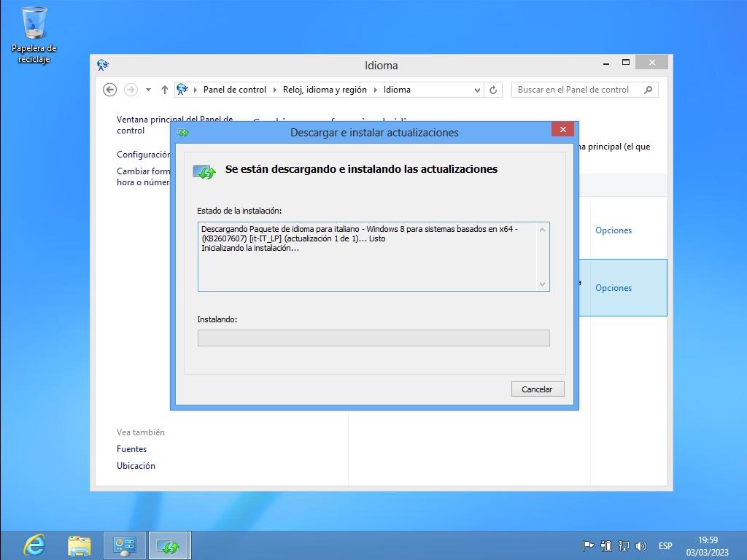Refresh the Idioma page

pyautogui.click(x=493, y=90)
